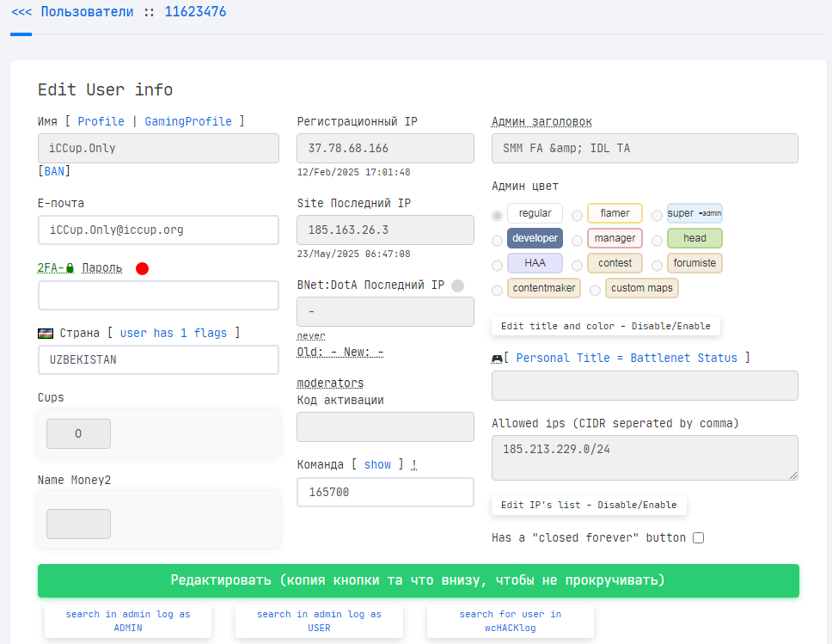Click search for user in wcHACKlog
Image resolution: width=832 pixels, height=644 pixels.
510,621
